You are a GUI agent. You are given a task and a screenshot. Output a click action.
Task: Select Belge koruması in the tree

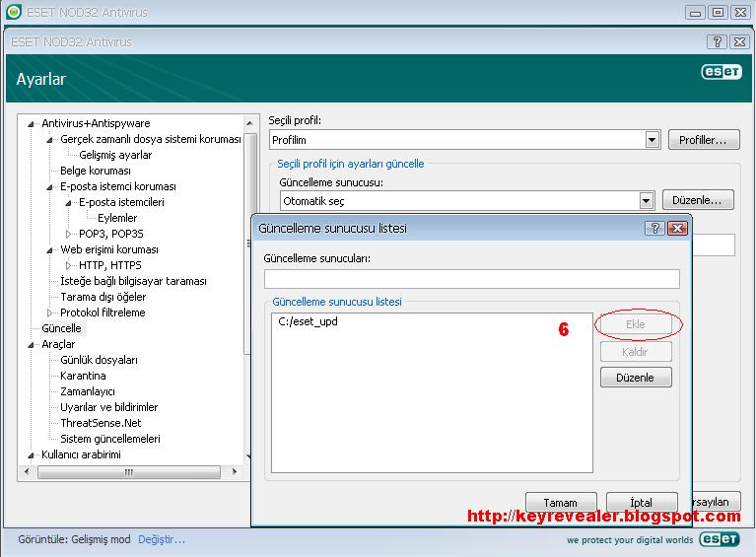click(96, 171)
